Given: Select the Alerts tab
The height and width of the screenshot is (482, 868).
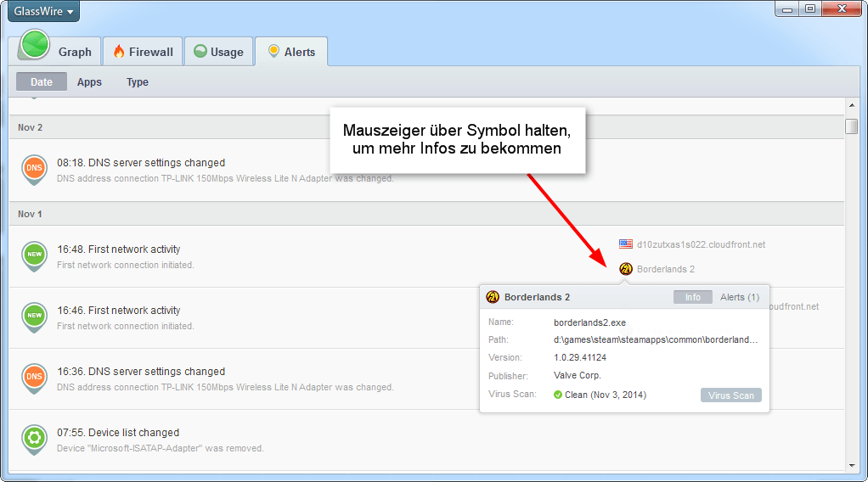Looking at the screenshot, I should [291, 52].
